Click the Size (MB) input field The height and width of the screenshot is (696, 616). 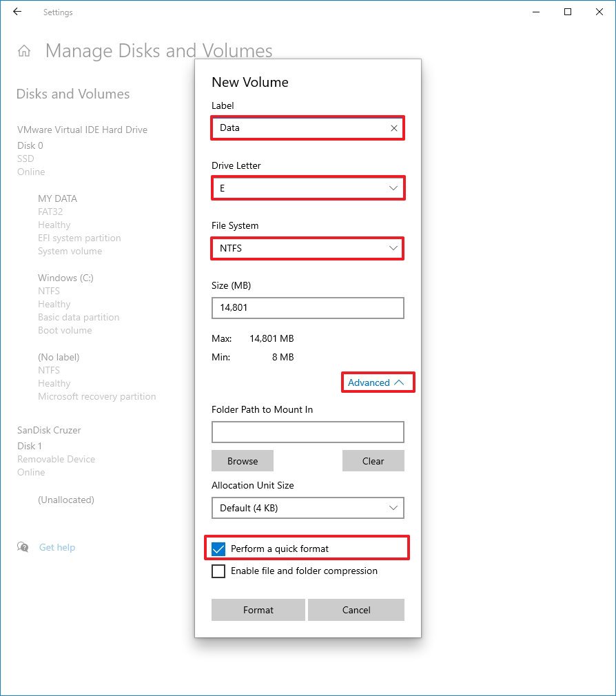[x=307, y=308]
